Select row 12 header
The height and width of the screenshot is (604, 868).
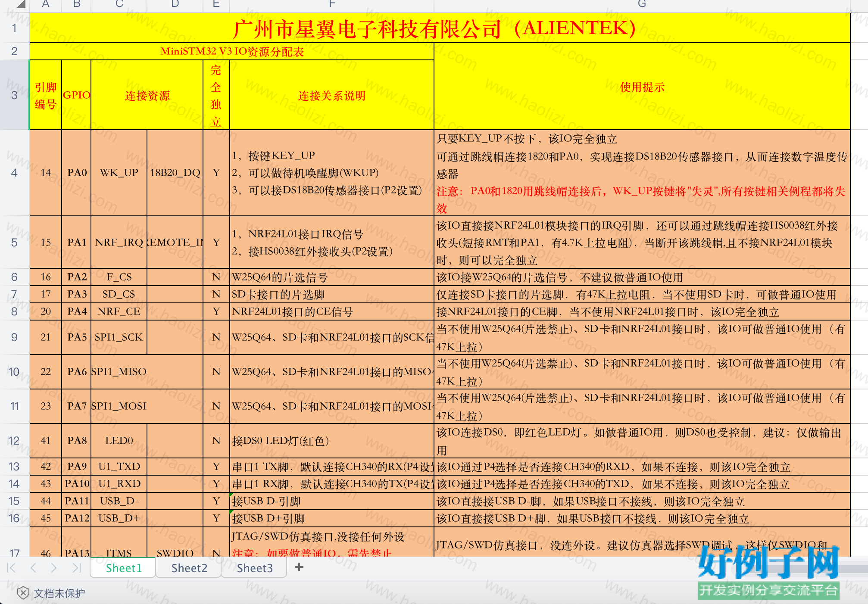pos(14,441)
